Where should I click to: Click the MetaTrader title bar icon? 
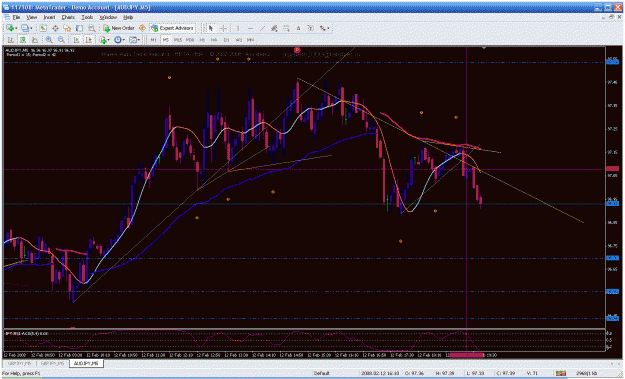[5, 7]
